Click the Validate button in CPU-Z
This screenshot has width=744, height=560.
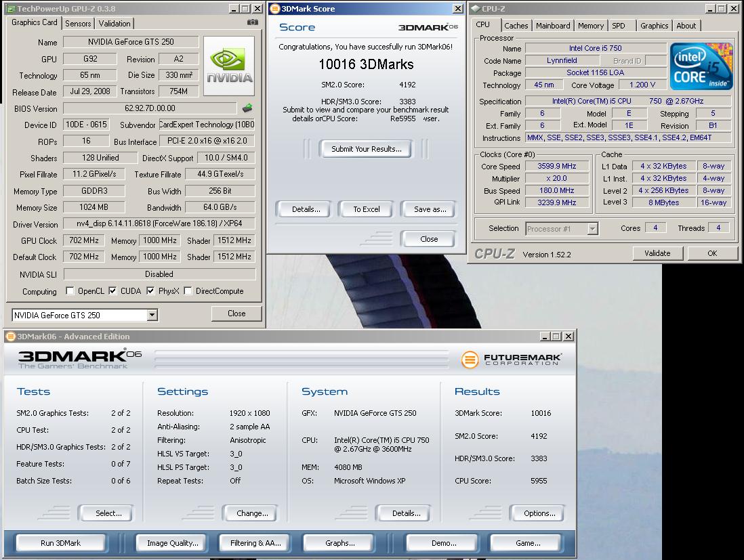pyautogui.click(x=657, y=253)
